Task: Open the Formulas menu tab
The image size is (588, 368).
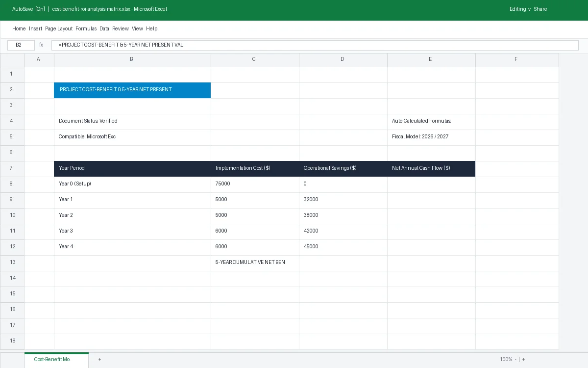Action: click(86, 29)
